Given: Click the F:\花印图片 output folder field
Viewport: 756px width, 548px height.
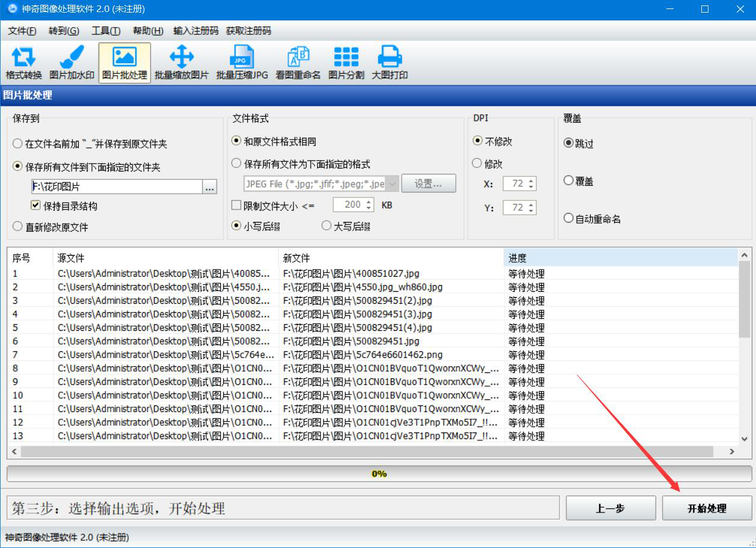Looking at the screenshot, I should [x=117, y=187].
